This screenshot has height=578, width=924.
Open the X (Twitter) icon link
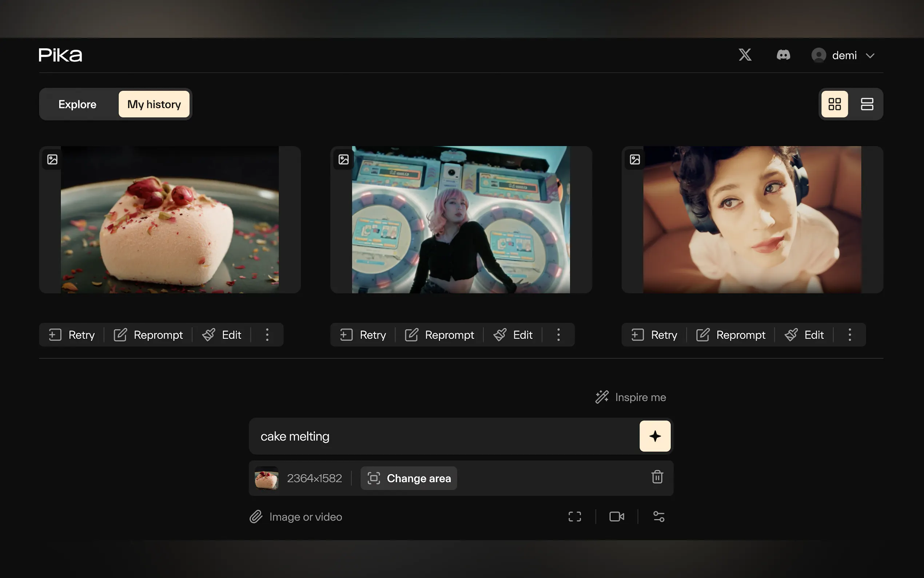(744, 55)
